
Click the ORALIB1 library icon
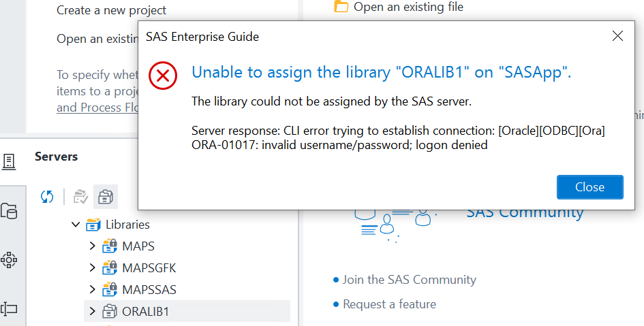pos(110,312)
